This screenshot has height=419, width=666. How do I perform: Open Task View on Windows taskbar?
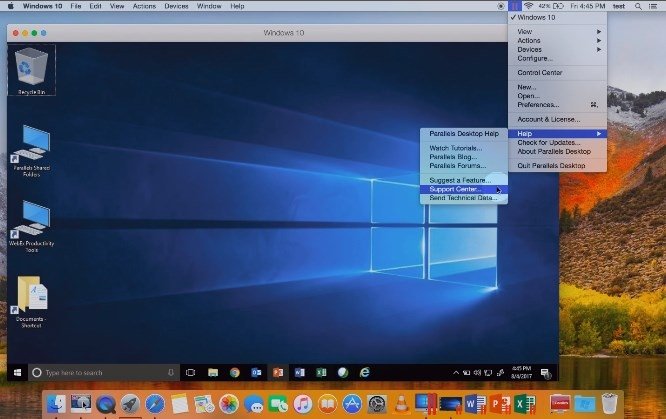click(191, 373)
